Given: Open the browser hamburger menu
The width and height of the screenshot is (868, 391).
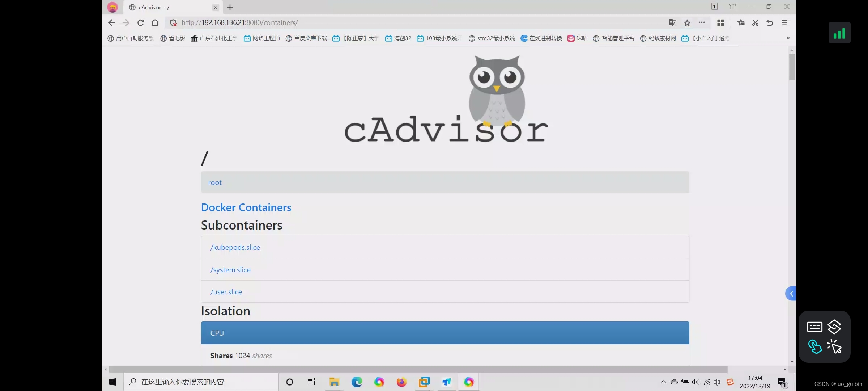Looking at the screenshot, I should coord(784,23).
